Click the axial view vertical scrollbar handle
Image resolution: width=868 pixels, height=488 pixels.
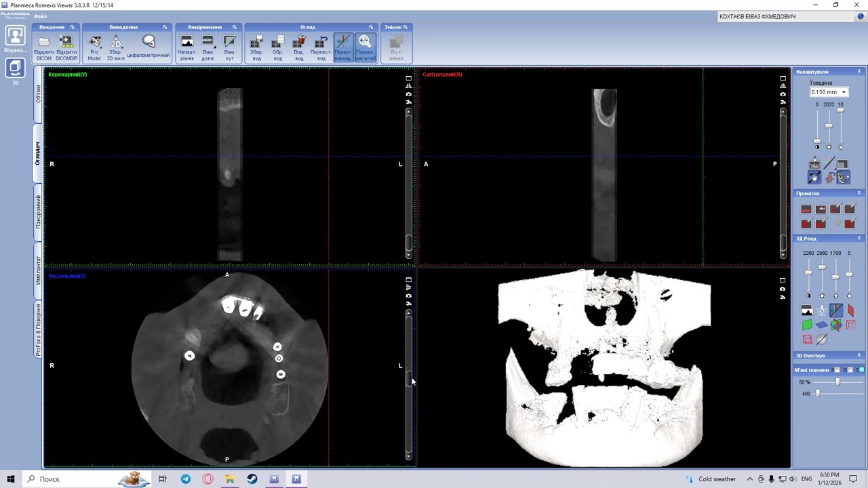click(408, 380)
